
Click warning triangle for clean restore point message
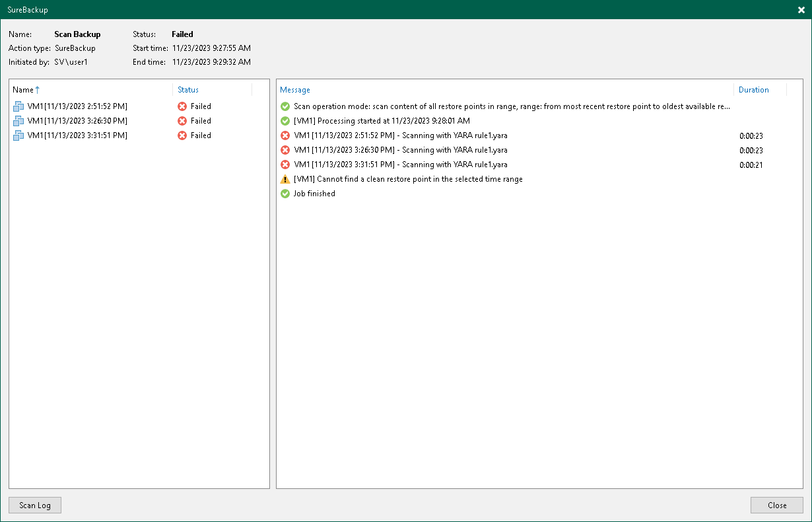click(285, 179)
